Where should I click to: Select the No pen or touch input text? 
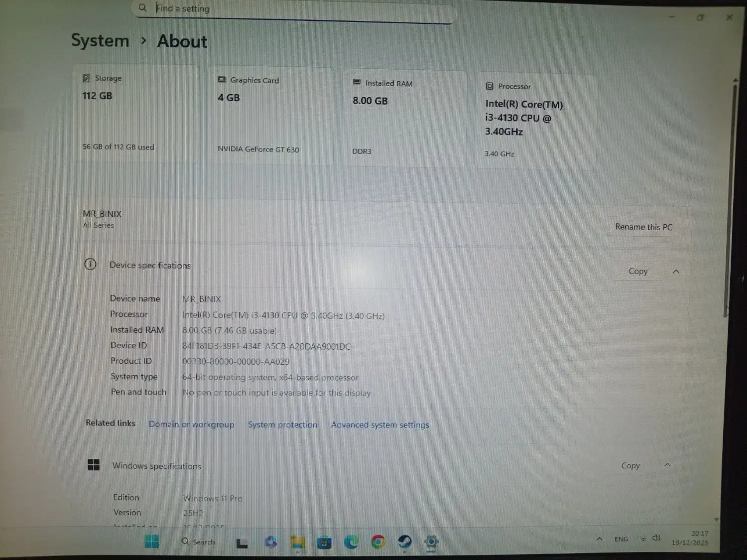276,393
